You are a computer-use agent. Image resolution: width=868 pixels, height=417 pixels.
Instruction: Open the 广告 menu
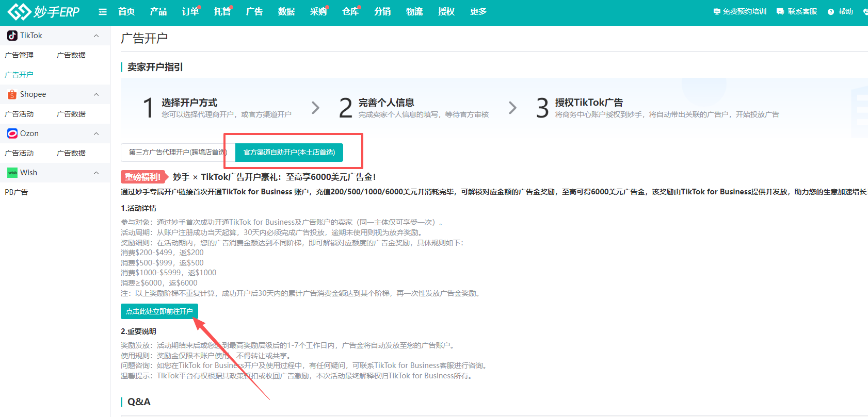pyautogui.click(x=254, y=12)
